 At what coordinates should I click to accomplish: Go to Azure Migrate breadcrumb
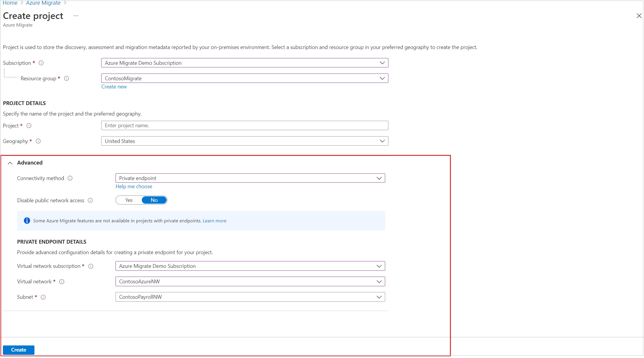(43, 3)
